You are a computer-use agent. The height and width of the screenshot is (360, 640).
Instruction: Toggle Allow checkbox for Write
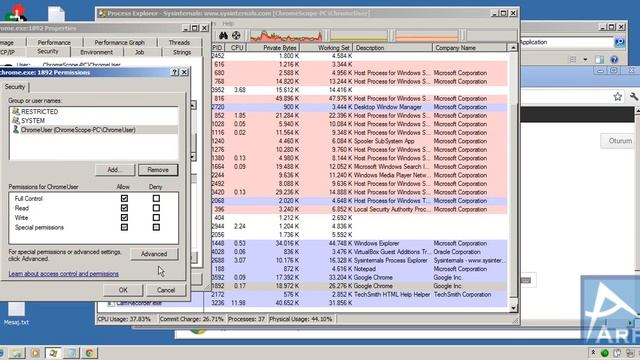click(124, 218)
